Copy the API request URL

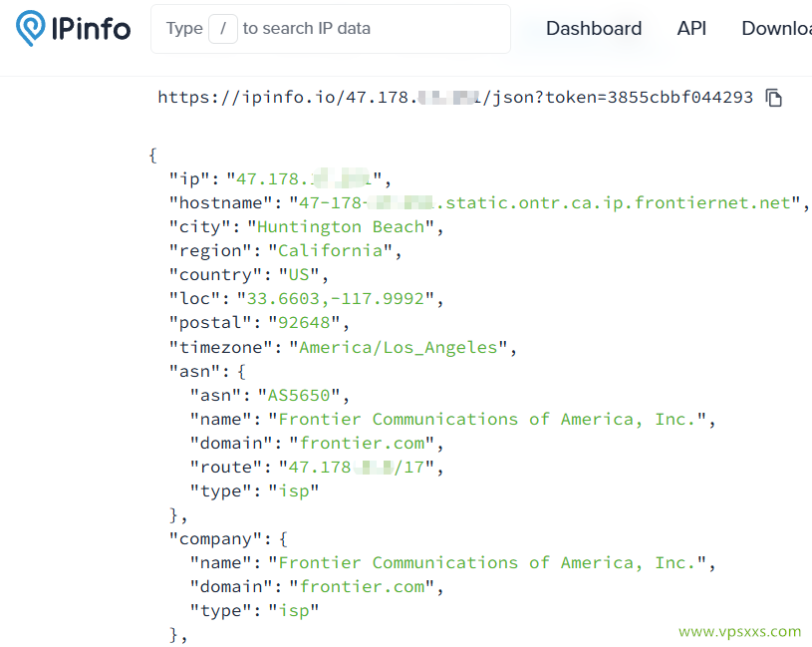(x=774, y=98)
